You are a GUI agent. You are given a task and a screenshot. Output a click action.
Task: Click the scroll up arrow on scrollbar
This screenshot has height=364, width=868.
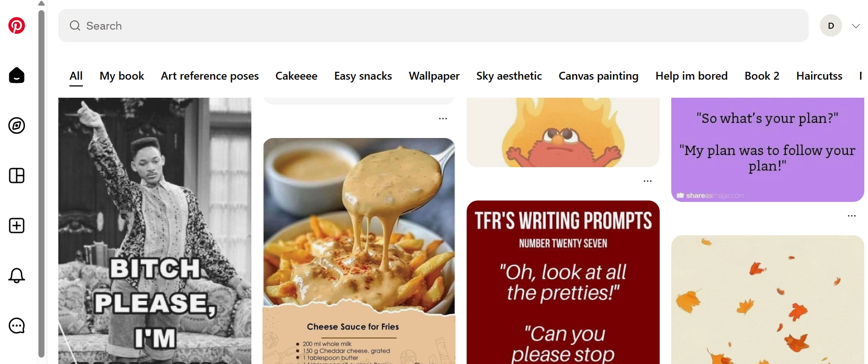41,4
